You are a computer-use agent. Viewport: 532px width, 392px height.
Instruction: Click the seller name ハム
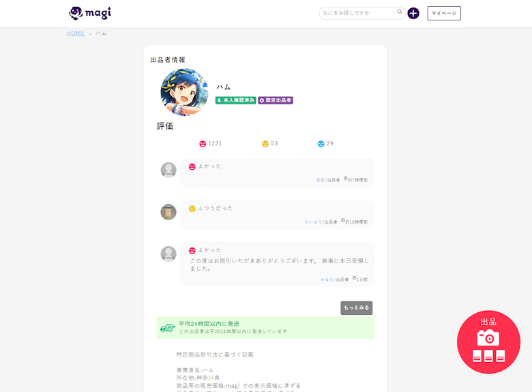coord(224,87)
